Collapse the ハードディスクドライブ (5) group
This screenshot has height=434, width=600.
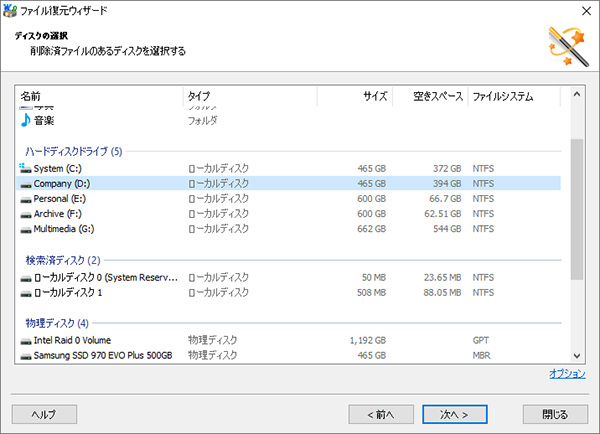[74, 152]
